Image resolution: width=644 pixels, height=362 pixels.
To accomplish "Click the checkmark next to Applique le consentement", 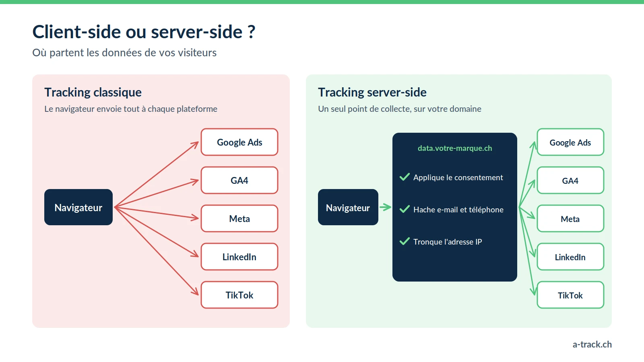I will pyautogui.click(x=405, y=177).
